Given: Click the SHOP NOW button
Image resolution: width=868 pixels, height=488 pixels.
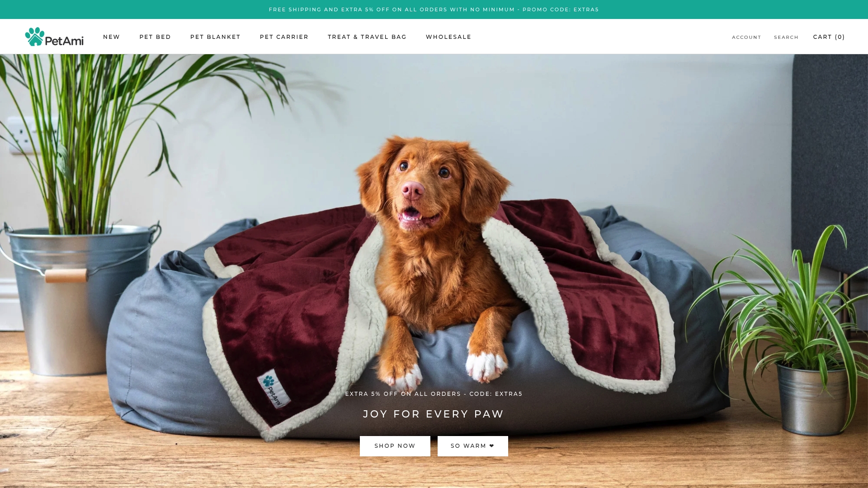Looking at the screenshot, I should tap(395, 446).
